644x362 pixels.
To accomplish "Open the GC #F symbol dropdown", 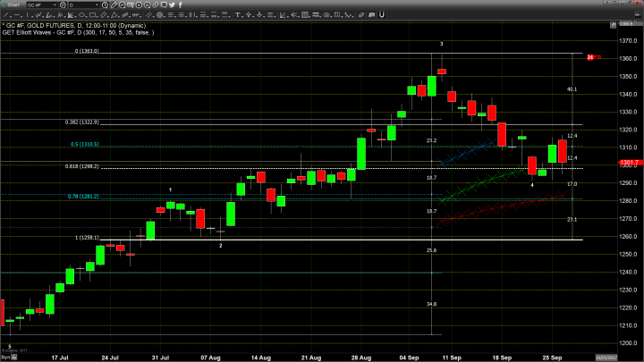I will tap(55, 5).
